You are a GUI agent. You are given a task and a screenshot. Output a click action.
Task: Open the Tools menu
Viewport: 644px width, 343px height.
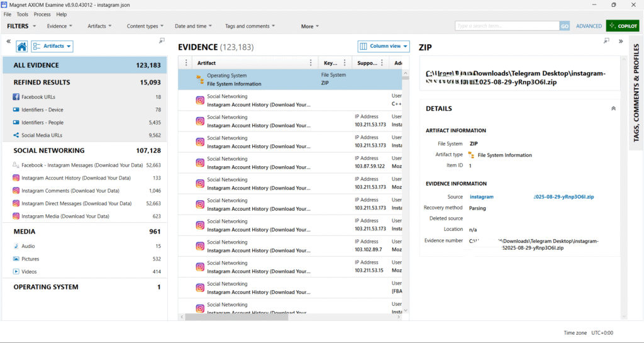[23, 14]
